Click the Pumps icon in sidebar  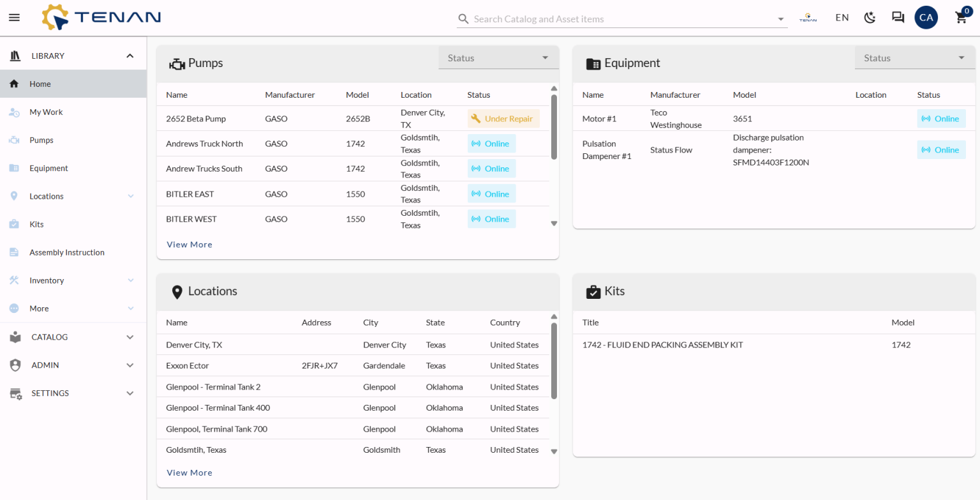point(14,140)
